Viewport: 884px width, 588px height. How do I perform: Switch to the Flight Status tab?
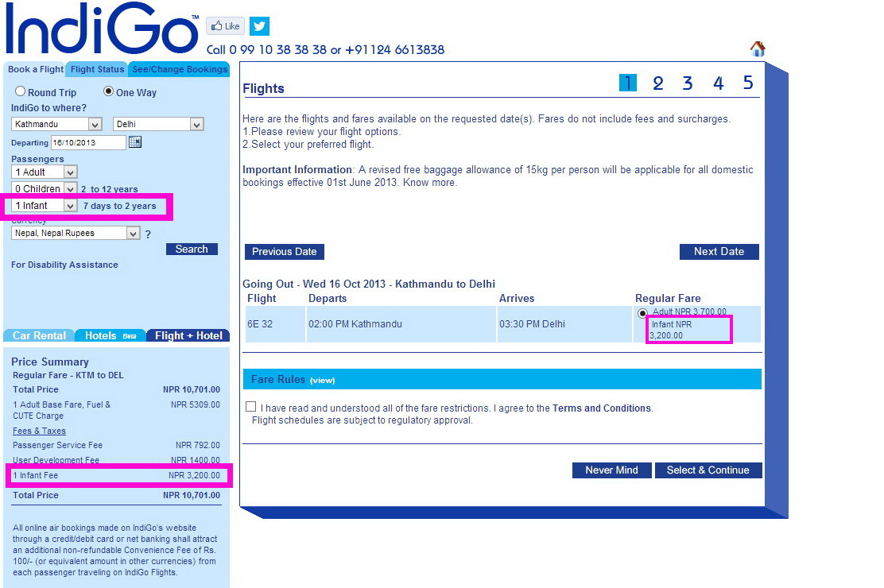pos(97,69)
